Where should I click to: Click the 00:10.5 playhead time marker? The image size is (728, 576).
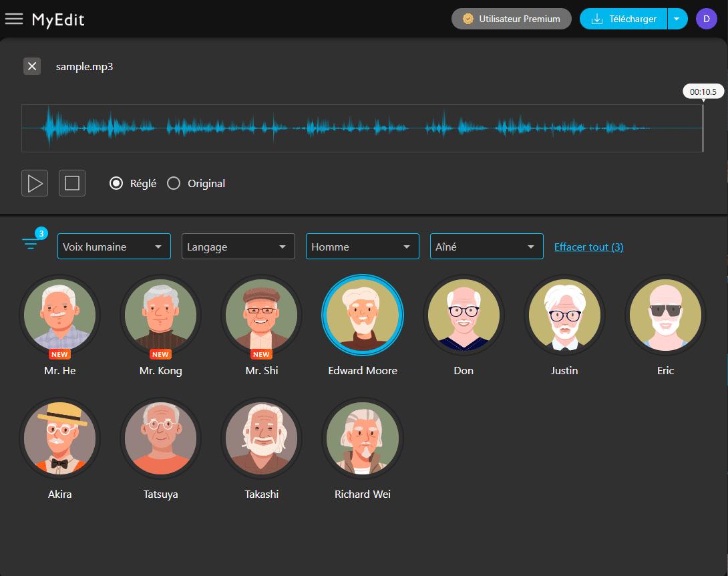pyautogui.click(x=703, y=92)
